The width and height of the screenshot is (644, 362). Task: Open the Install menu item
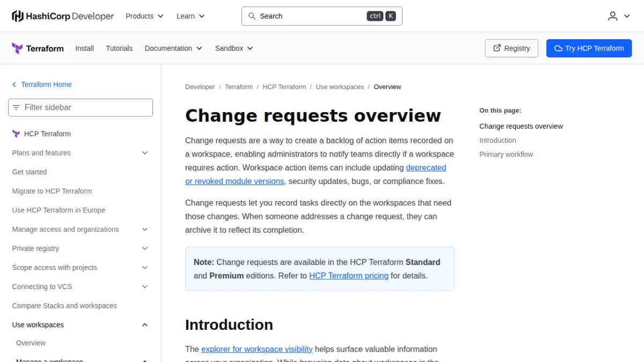[x=85, y=48]
